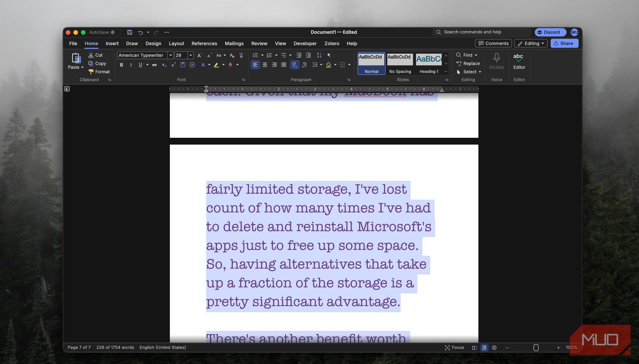The width and height of the screenshot is (639, 364).
Task: Open the line spacing dropdown
Action: 321,65
